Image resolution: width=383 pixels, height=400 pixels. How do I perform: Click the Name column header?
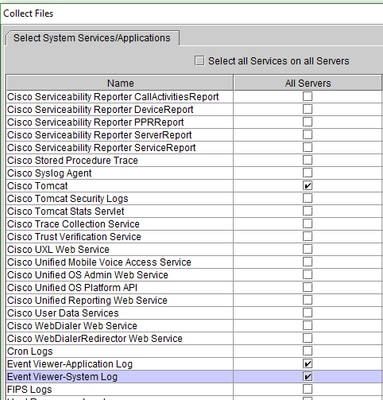[120, 83]
